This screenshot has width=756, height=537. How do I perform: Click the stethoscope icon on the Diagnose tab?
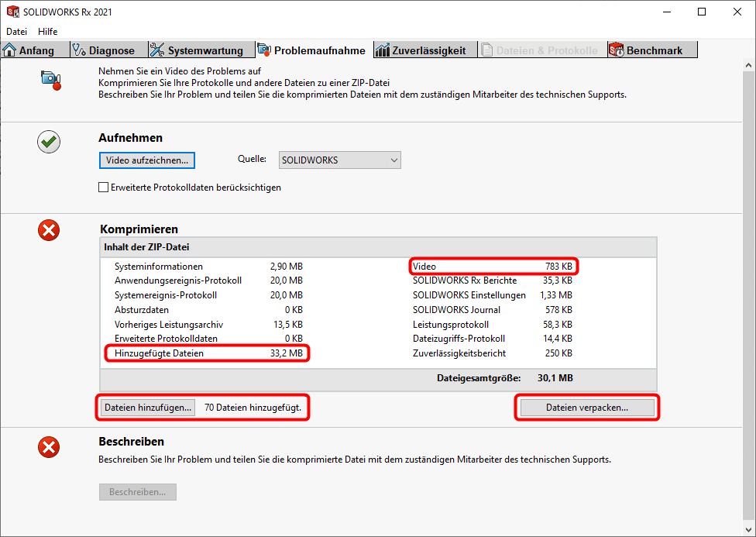click(x=78, y=50)
